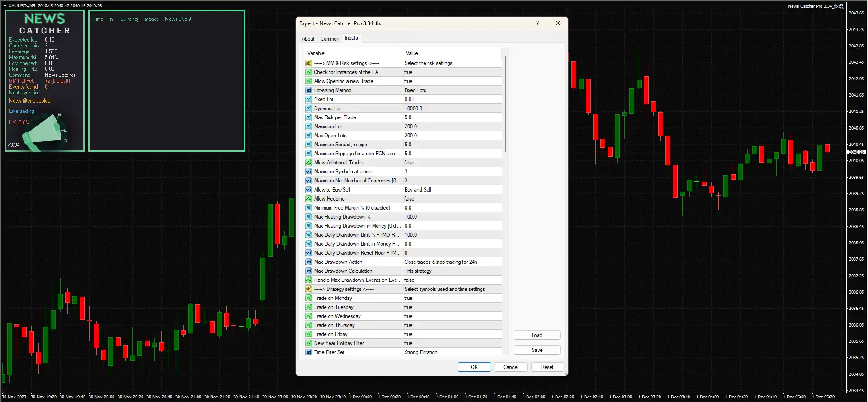Screen dimensions: 868x402
Task: Click the icon beside Maximum Spread, in pips
Action: click(x=309, y=145)
